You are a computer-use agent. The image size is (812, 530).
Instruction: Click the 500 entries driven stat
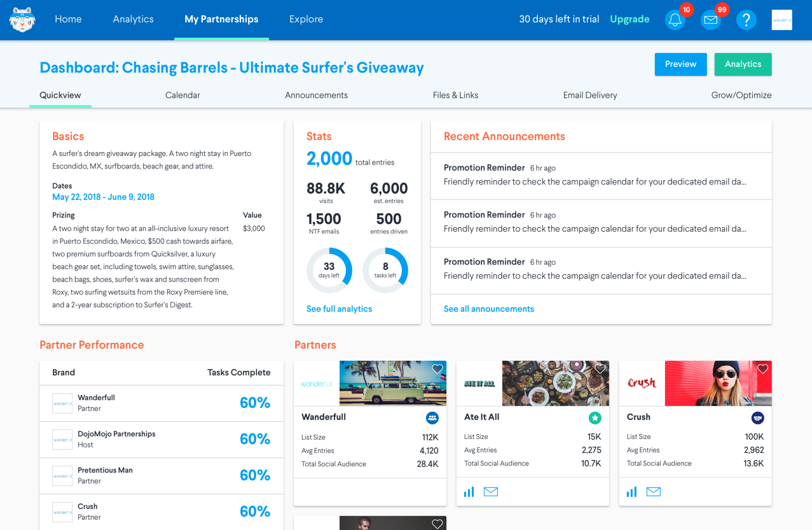[389, 223]
